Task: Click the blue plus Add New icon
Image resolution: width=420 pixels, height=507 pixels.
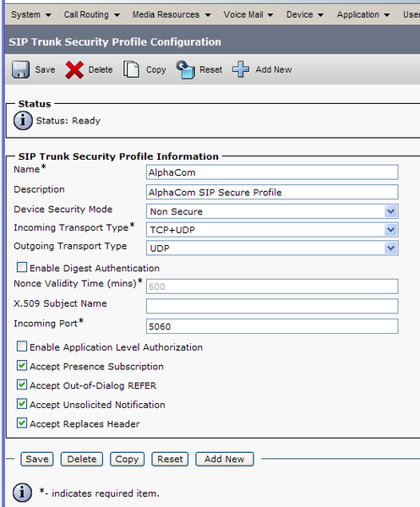Action: [x=241, y=69]
